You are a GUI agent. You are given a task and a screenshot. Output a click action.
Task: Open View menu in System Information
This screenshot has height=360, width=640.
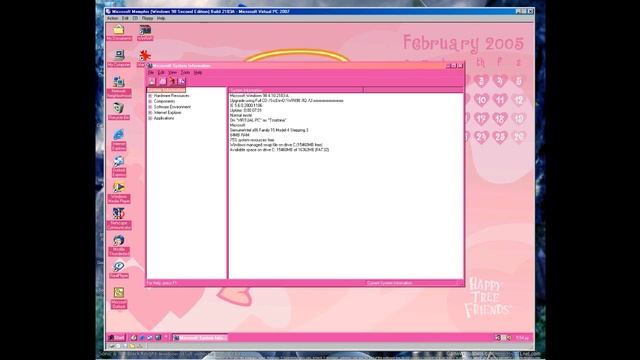[173, 73]
